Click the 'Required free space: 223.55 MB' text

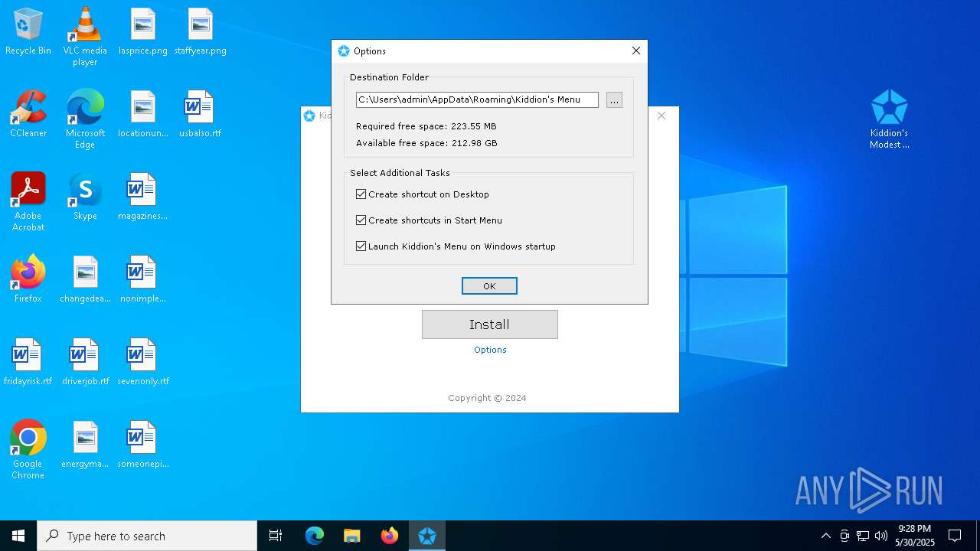click(426, 126)
